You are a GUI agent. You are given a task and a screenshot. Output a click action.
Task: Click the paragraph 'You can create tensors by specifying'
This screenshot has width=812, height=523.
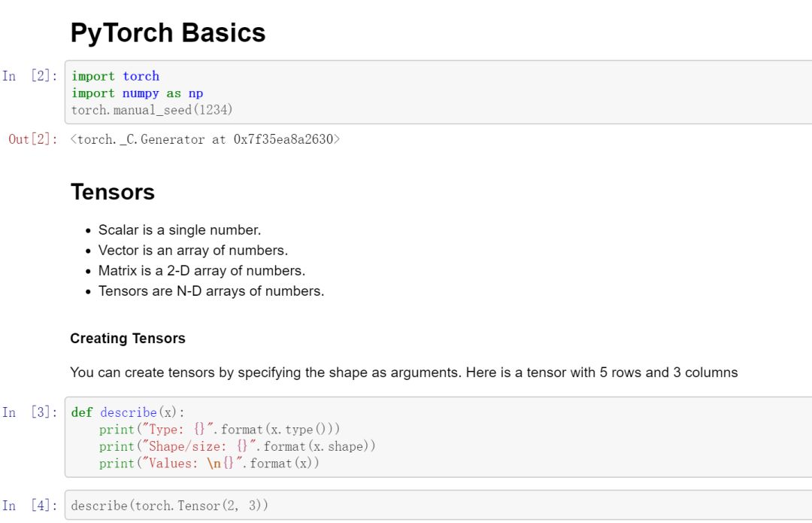click(404, 372)
